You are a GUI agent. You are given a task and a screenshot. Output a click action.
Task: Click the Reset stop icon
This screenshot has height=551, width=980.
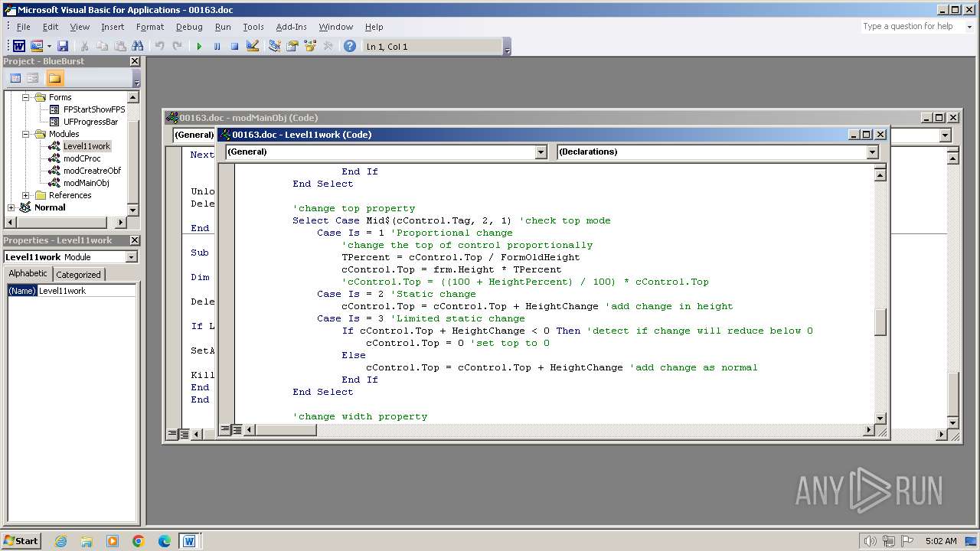(234, 47)
